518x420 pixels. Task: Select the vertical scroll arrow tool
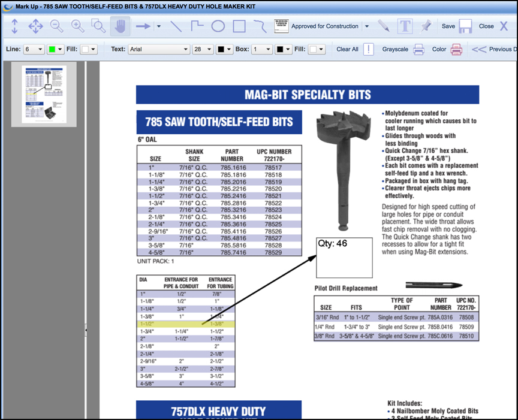click(14, 26)
